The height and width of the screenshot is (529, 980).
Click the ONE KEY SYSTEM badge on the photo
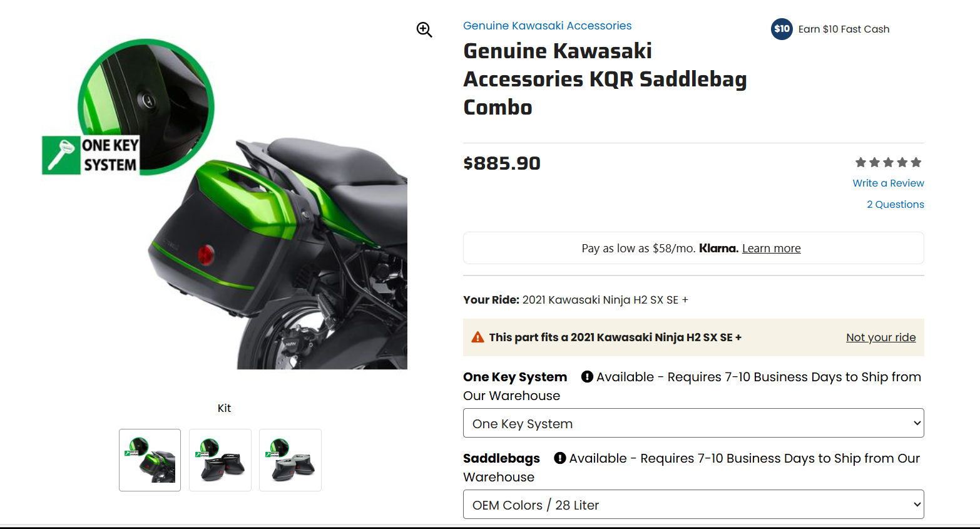point(91,155)
